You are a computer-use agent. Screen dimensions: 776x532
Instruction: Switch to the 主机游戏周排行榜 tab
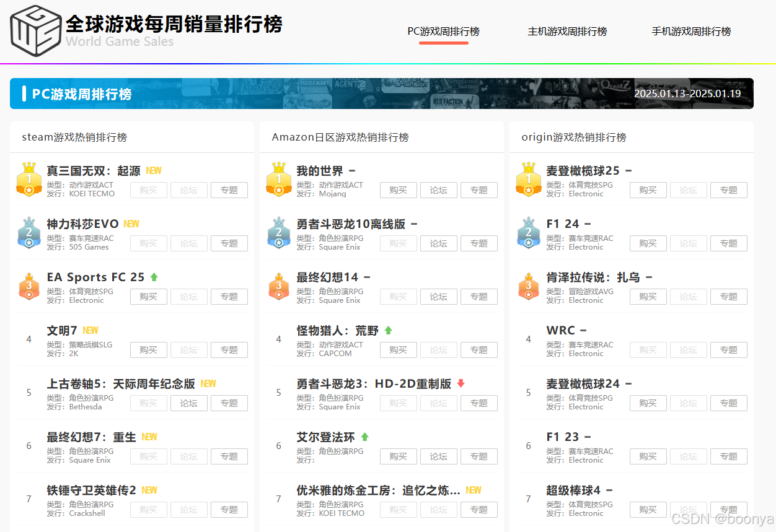(x=567, y=32)
